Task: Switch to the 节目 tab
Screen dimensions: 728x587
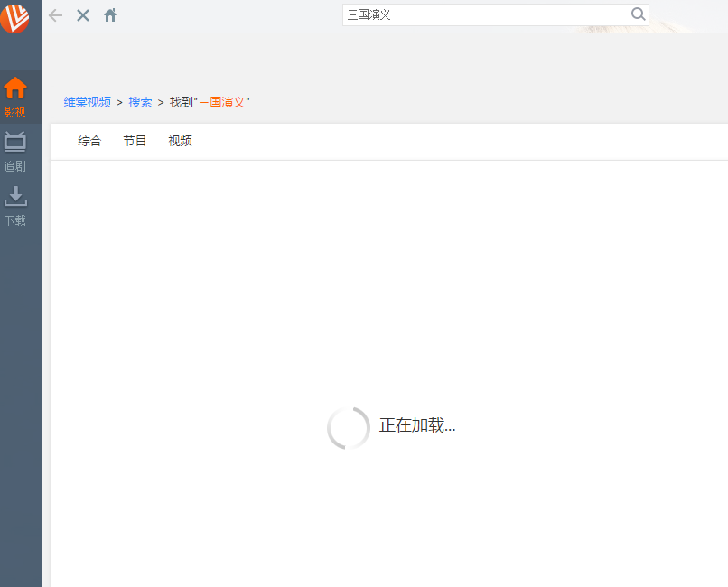Action: (x=135, y=141)
